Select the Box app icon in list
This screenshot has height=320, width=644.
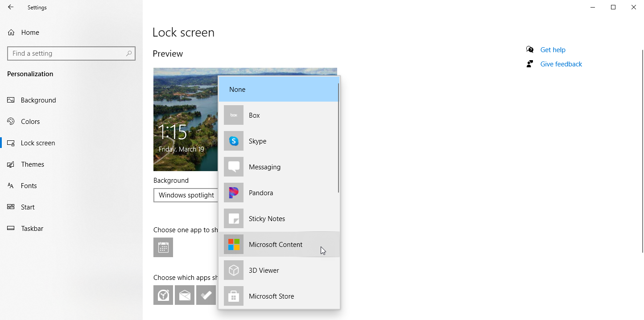pyautogui.click(x=234, y=115)
